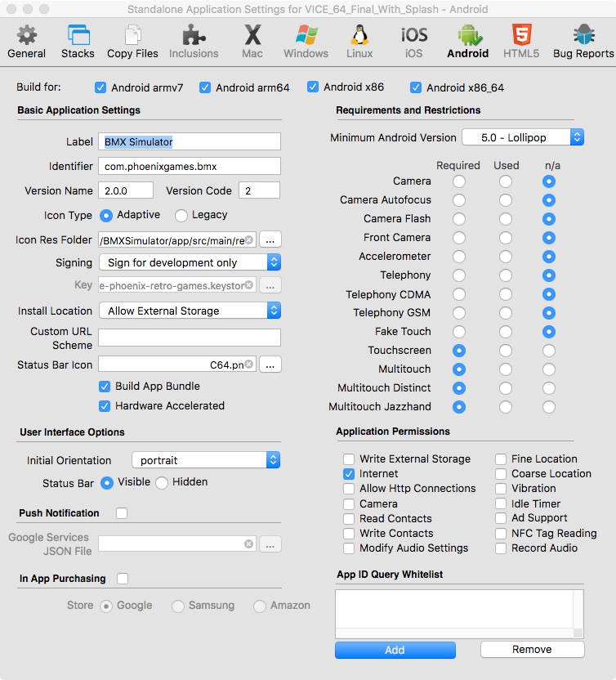This screenshot has width=616, height=680.
Task: Click the Add whitelist button
Action: coord(395,650)
